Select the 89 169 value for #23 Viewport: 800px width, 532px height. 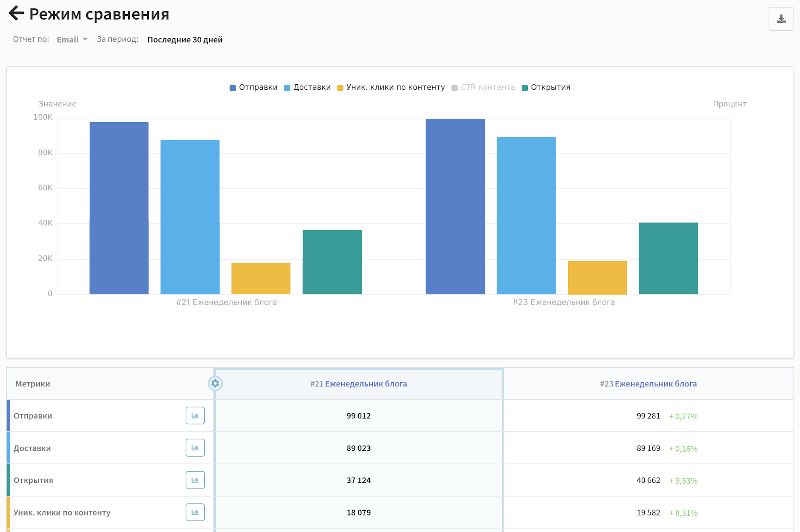pyautogui.click(x=648, y=448)
